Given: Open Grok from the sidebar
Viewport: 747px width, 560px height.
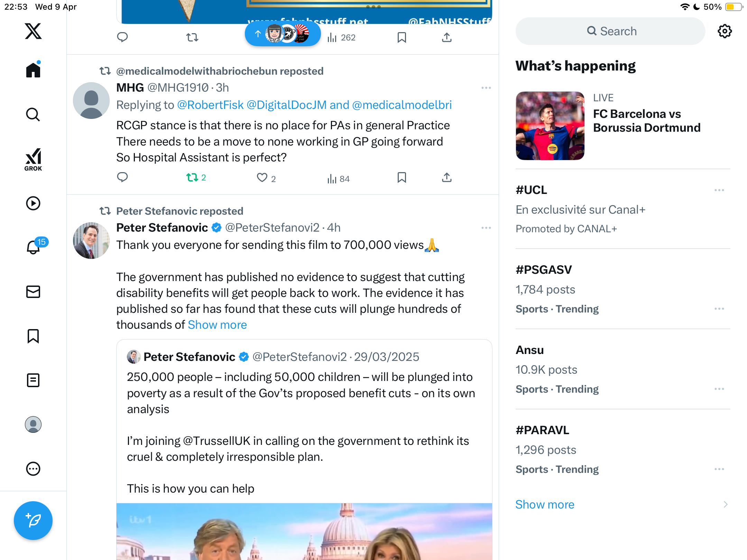Looking at the screenshot, I should (x=33, y=159).
